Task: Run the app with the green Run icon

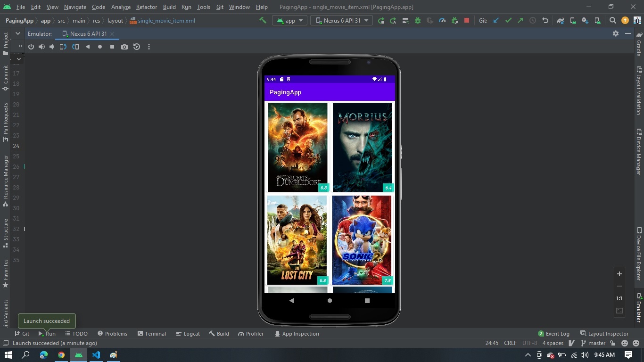Action: point(381,20)
